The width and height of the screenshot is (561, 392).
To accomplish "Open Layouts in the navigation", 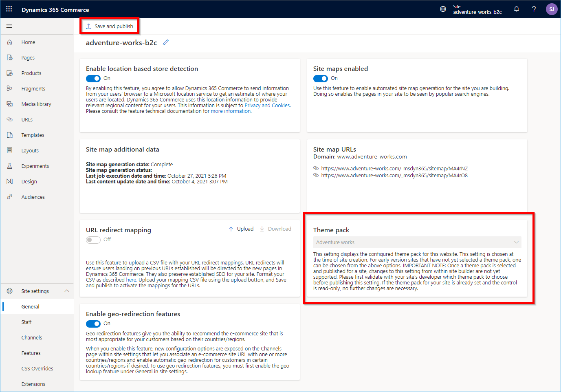I will tap(30, 151).
